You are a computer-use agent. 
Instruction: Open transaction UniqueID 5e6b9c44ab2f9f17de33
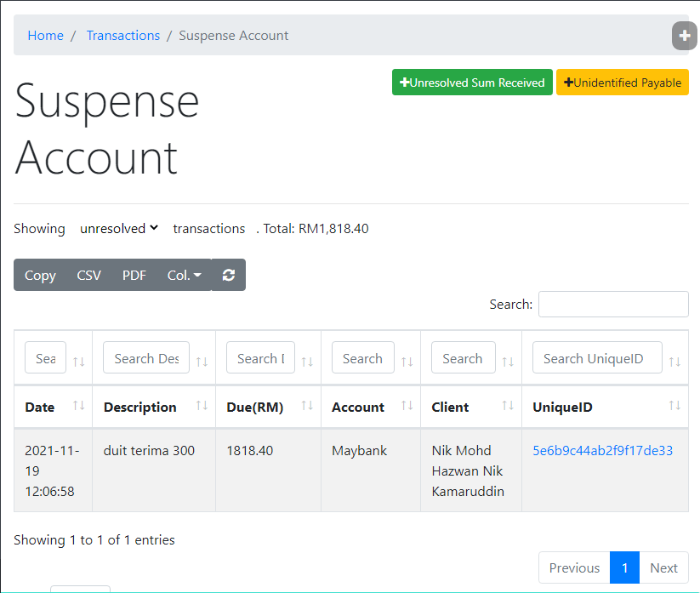(x=604, y=450)
